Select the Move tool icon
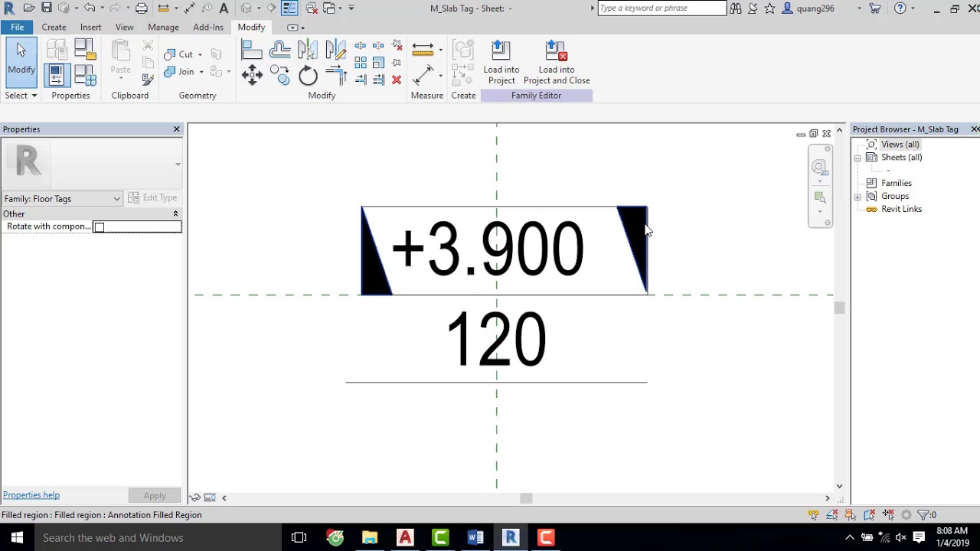Image resolution: width=980 pixels, height=551 pixels. pos(251,75)
